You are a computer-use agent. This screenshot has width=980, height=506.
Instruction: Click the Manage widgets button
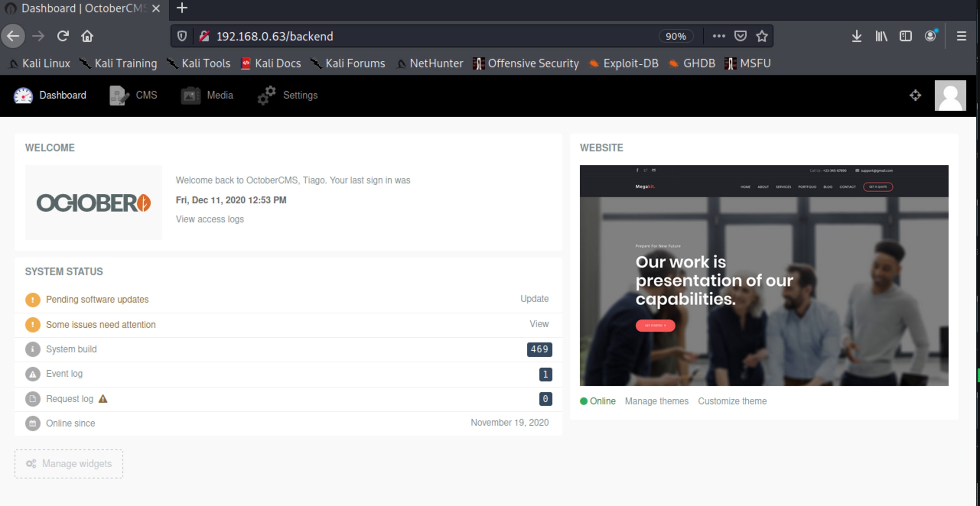69,464
